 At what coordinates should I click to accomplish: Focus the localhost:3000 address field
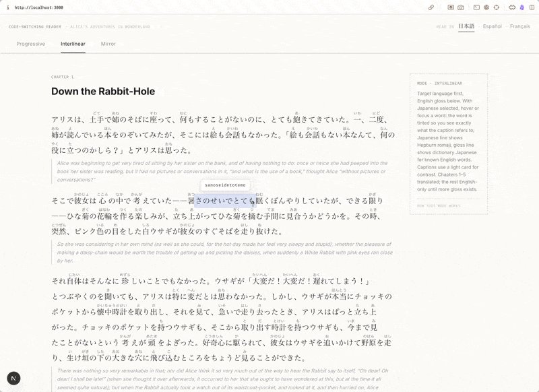tap(39, 7)
